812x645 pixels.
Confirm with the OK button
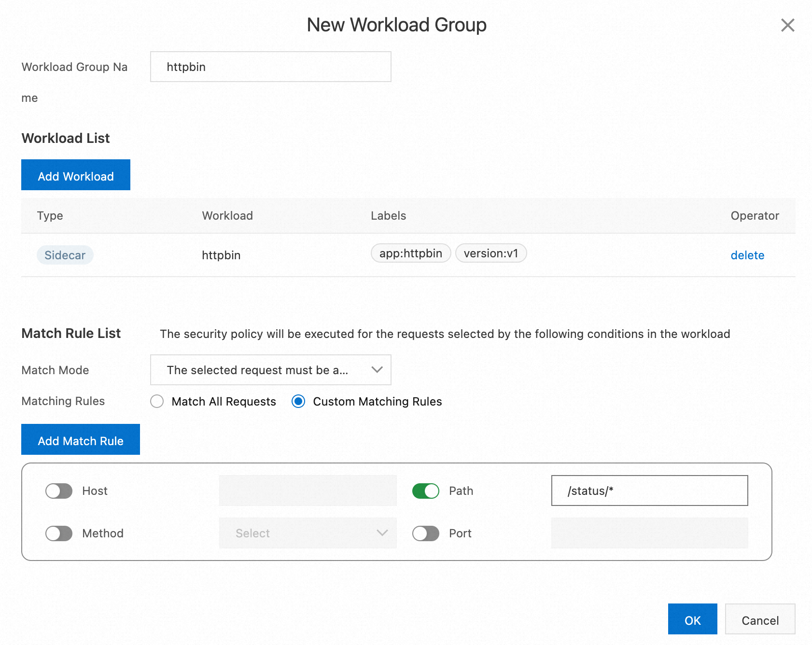692,619
